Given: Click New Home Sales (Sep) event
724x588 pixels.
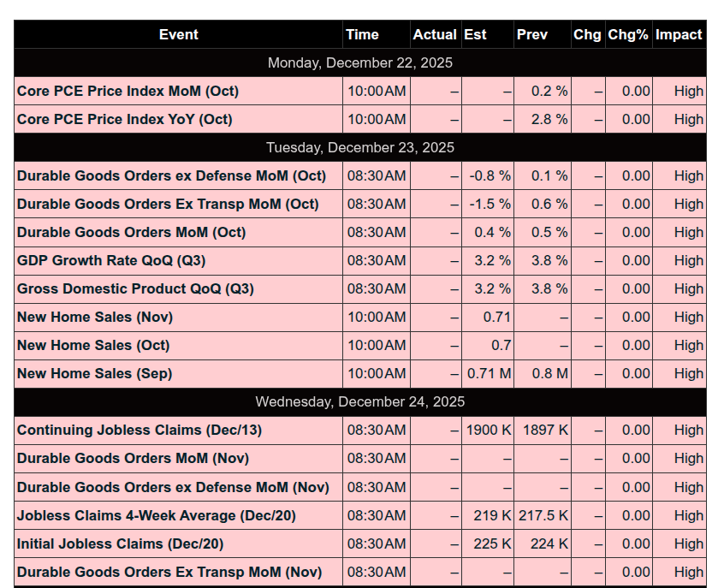Looking at the screenshot, I should [x=94, y=374].
